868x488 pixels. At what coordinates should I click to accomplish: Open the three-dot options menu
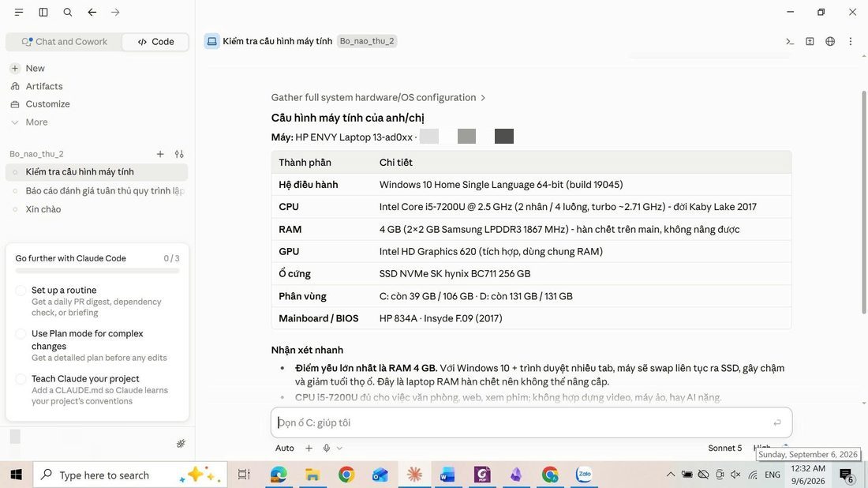click(851, 42)
